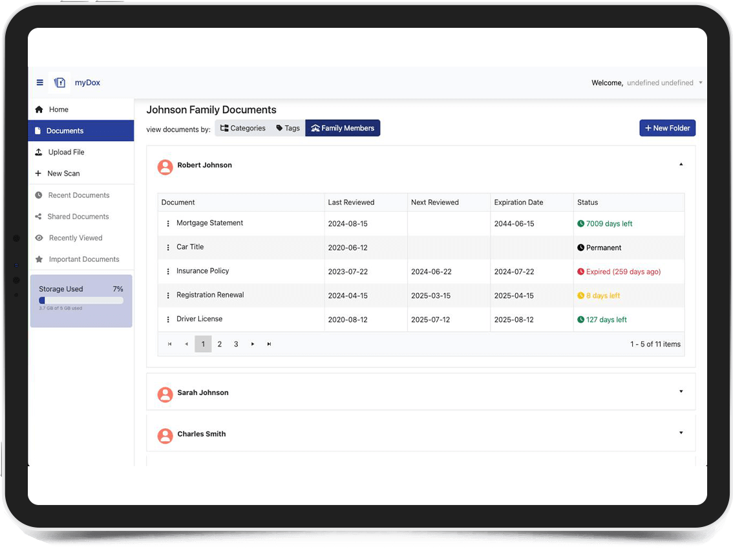Click the hamburger menu icon
Image resolution: width=733 pixels, height=560 pixels.
click(39, 83)
